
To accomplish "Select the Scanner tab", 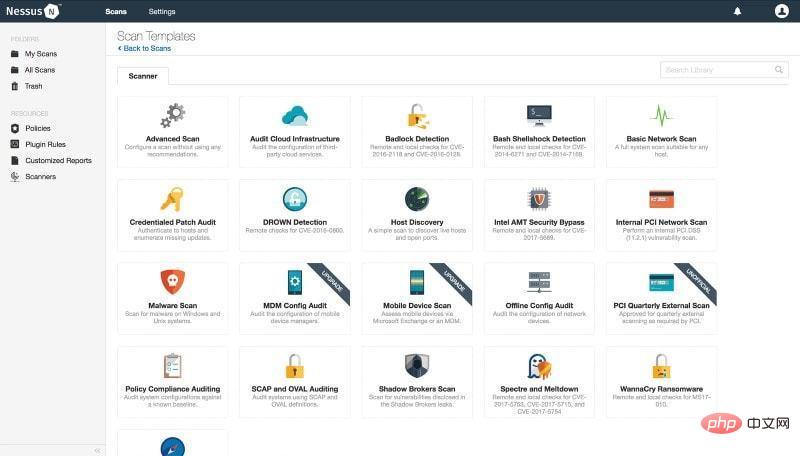I will (x=143, y=76).
